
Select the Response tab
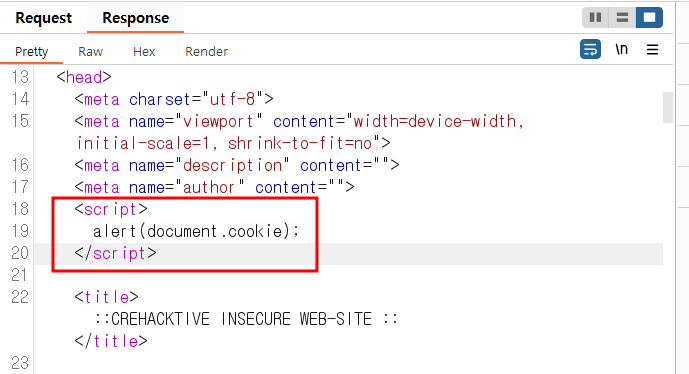[x=135, y=18]
